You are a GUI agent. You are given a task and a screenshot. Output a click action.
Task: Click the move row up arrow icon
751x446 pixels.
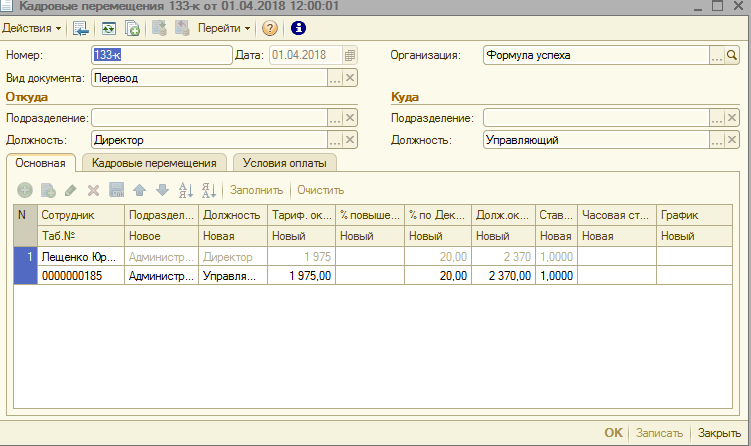[x=139, y=190]
